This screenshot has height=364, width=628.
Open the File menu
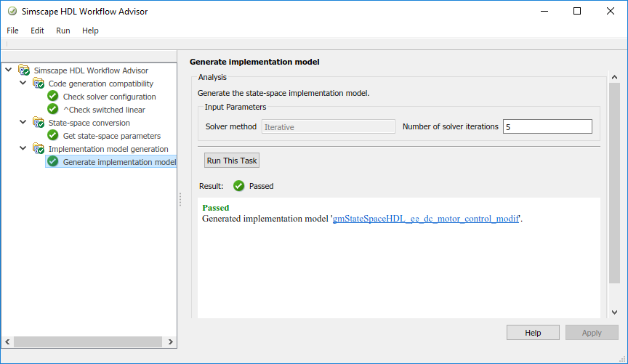(12, 31)
